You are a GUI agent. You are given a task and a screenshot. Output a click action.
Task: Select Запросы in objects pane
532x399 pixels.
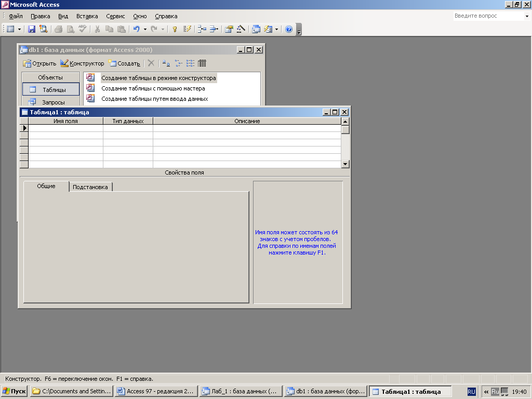point(50,102)
